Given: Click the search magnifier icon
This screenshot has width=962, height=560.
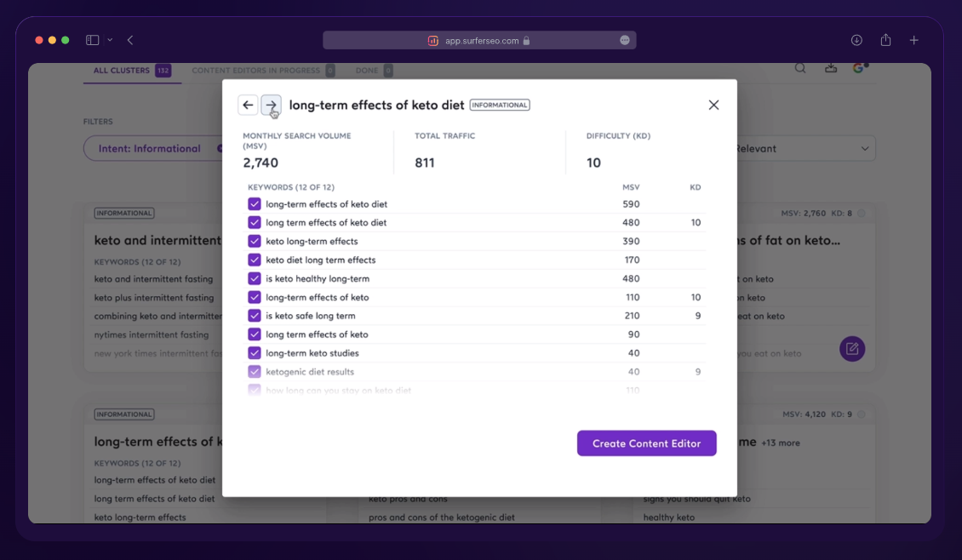Looking at the screenshot, I should (800, 69).
